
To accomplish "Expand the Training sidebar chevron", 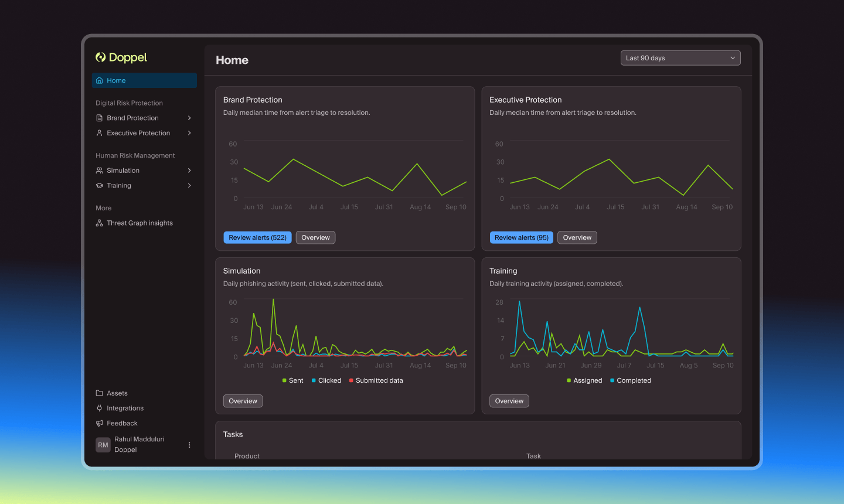I will [x=189, y=186].
